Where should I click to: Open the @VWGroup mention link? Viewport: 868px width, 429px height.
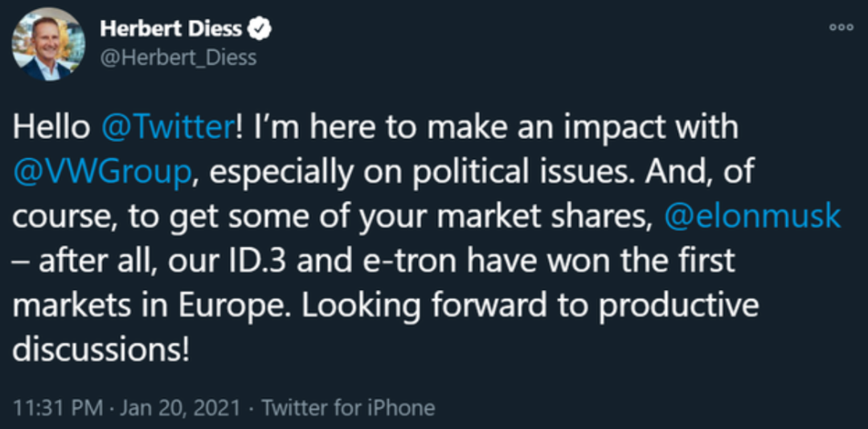pos(104,172)
